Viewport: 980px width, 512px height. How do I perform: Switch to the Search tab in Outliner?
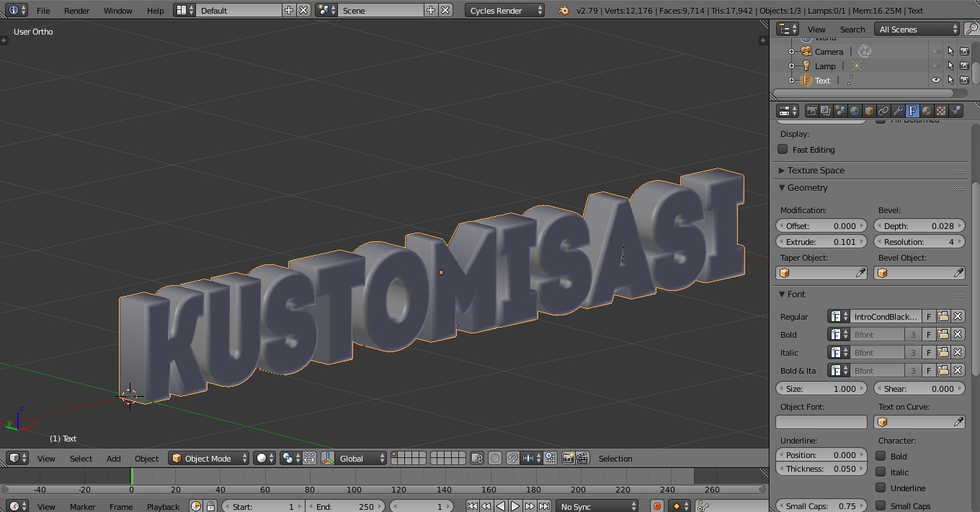[x=852, y=29]
